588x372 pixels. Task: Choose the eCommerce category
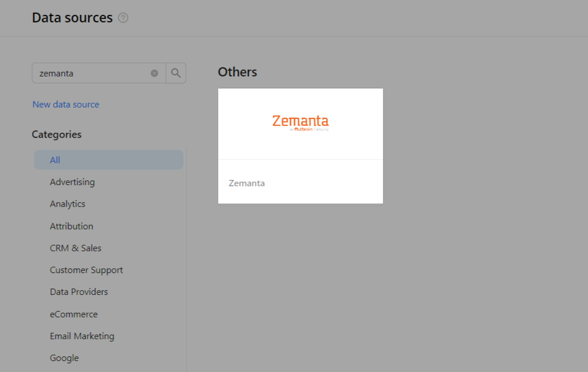73,314
